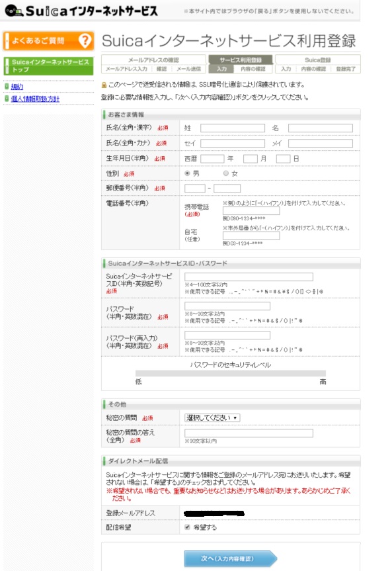
Task: Click the ※4〜100文字以内 hint text
Action: click(x=206, y=285)
